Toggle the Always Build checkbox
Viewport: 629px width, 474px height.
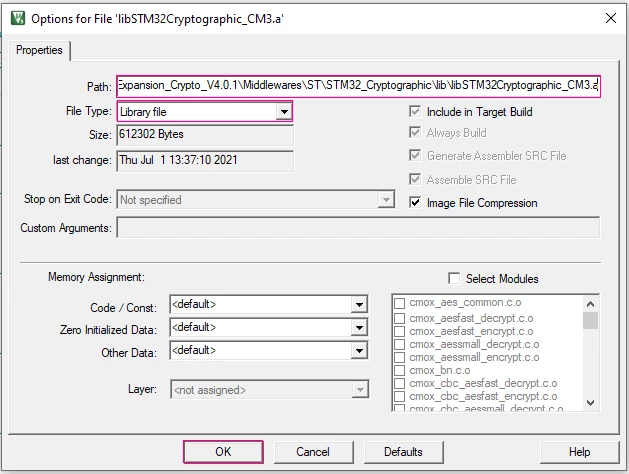tap(415, 132)
